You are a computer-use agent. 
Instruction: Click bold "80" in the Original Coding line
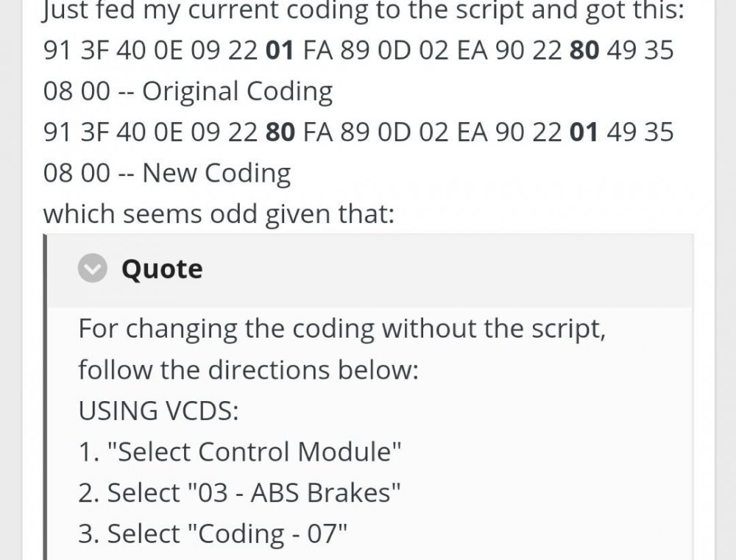[586, 52]
